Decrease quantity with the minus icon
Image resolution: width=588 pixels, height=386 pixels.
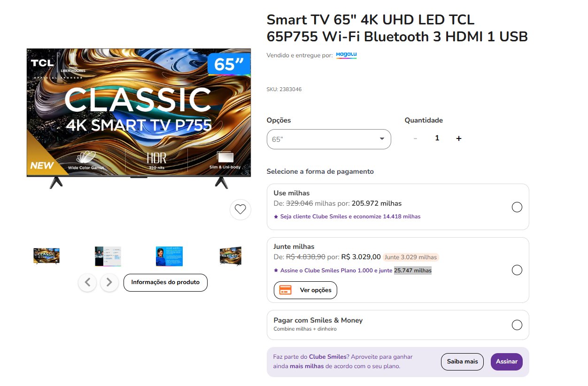click(x=415, y=138)
